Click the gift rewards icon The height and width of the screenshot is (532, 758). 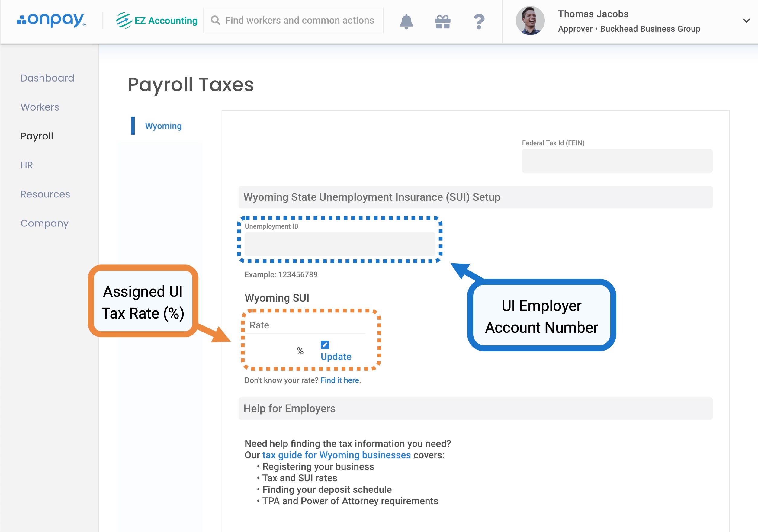(x=442, y=22)
